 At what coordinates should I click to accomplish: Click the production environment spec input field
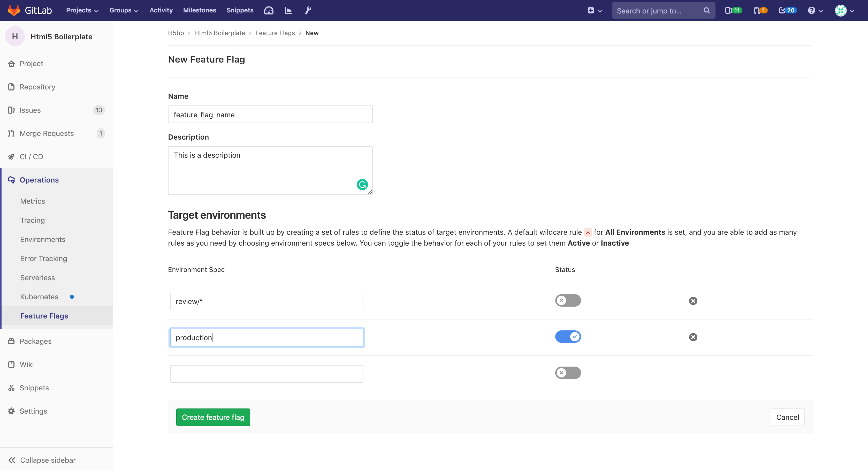(x=267, y=337)
